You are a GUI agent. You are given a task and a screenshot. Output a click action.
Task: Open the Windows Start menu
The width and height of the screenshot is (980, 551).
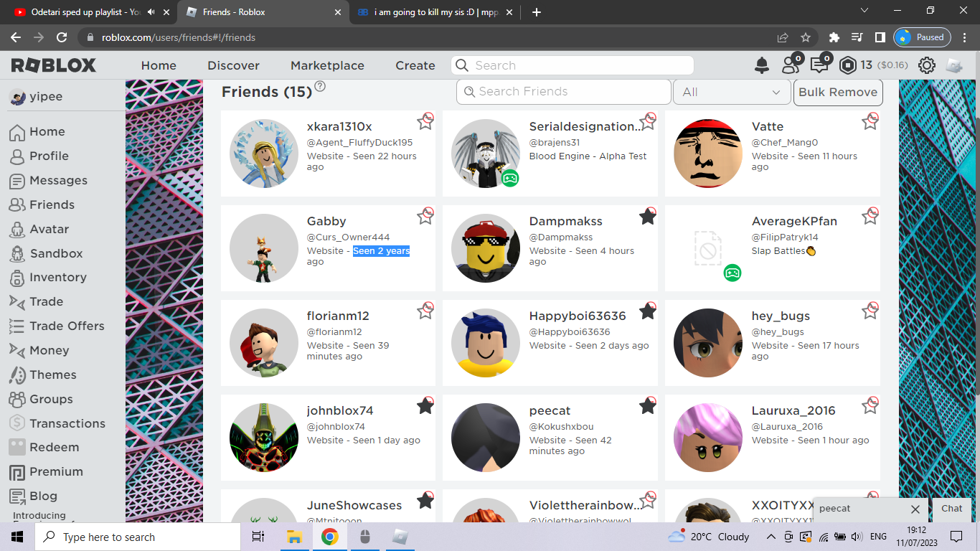(17, 537)
